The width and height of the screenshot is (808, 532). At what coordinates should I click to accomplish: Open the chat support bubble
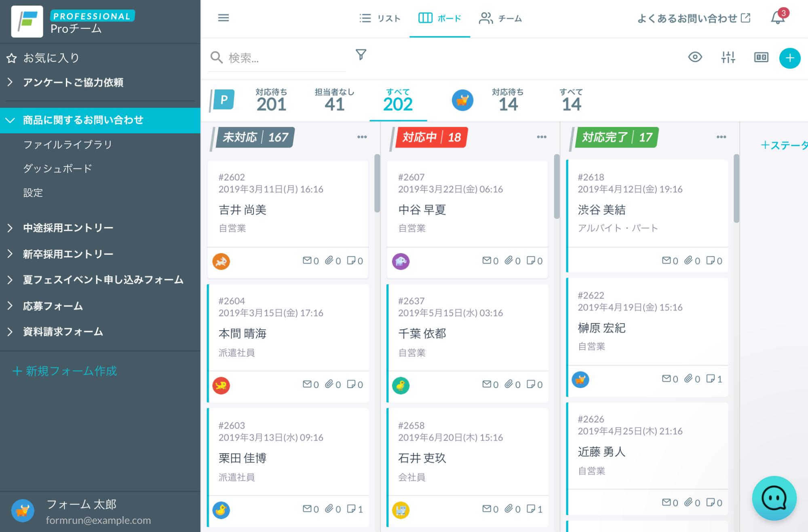(774, 498)
